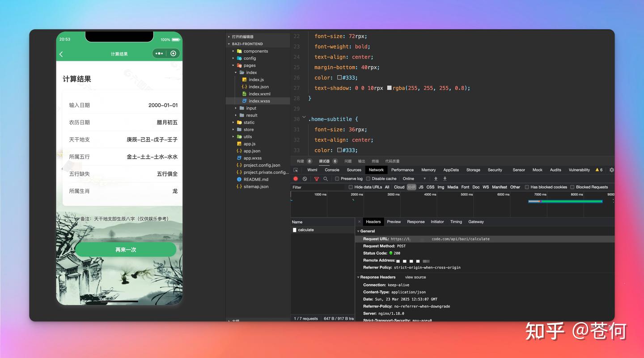
Task: Click the import HAR upload arrow
Action: click(436, 179)
